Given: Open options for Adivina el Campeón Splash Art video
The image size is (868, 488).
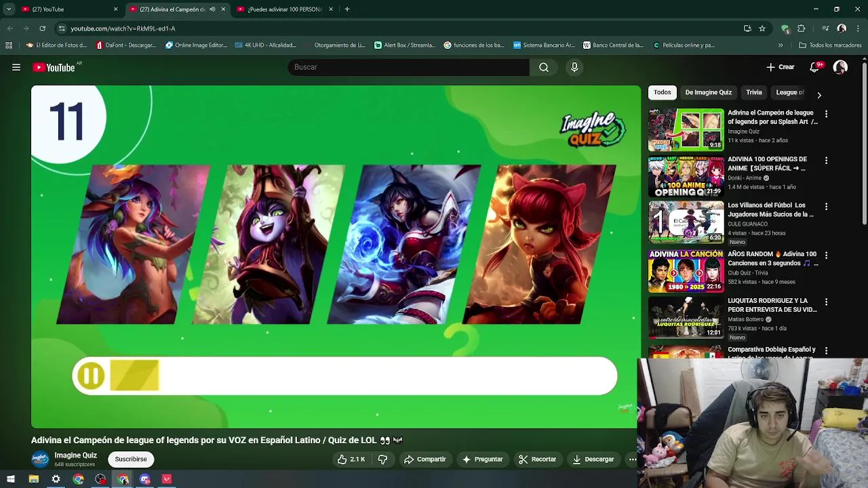Looking at the screenshot, I should 826,114.
